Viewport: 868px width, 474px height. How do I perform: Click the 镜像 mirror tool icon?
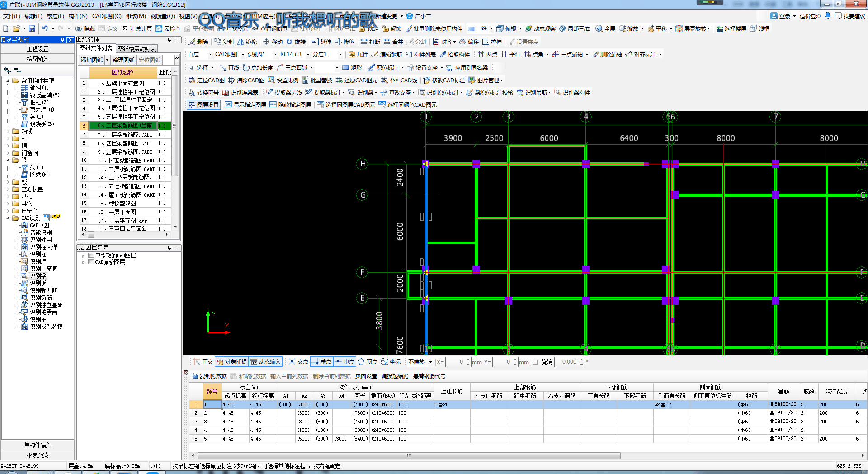coord(241,42)
